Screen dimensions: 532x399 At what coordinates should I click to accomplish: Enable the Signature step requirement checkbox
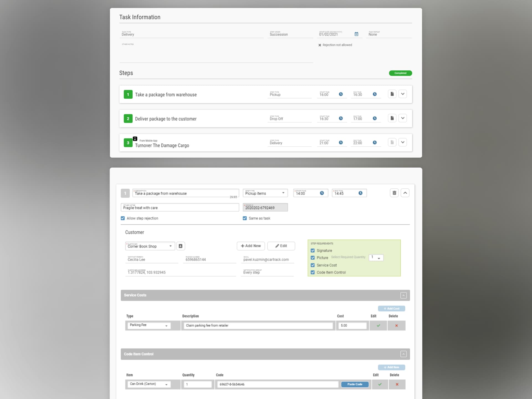pyautogui.click(x=313, y=250)
